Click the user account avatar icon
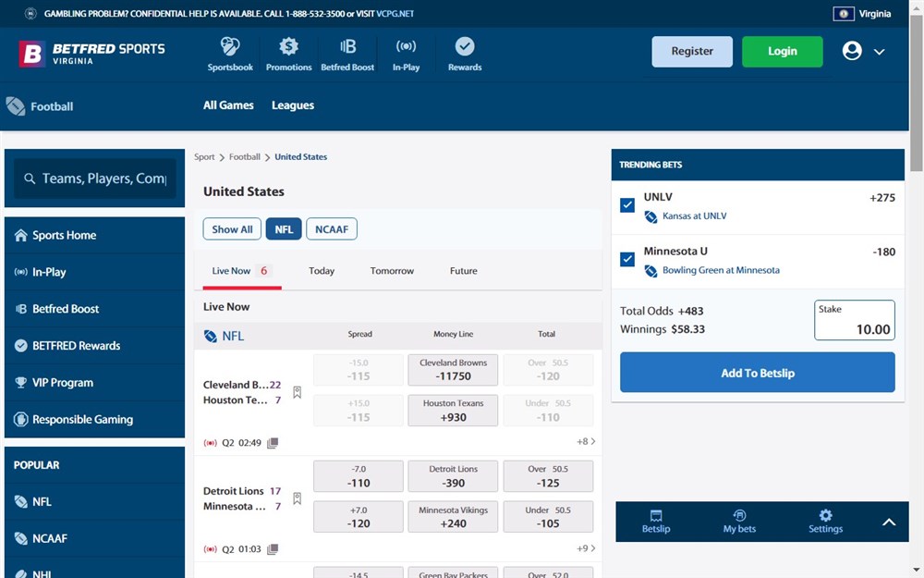924x578 pixels. (852, 51)
